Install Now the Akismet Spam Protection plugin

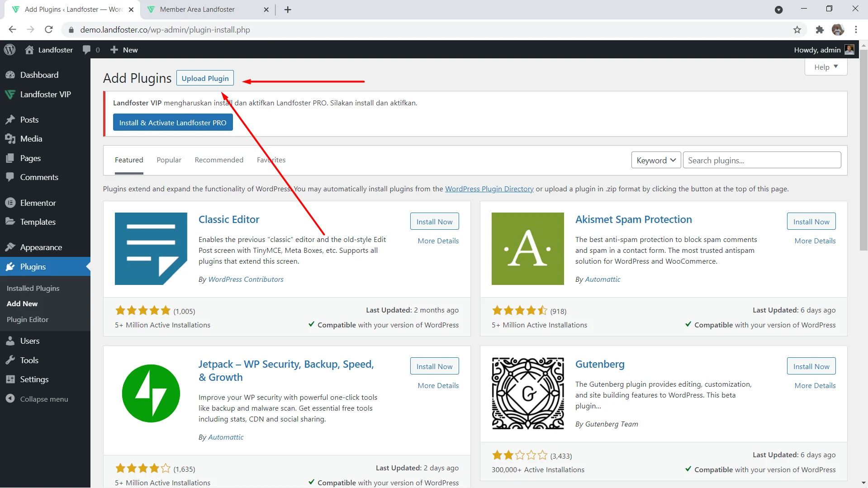811,222
